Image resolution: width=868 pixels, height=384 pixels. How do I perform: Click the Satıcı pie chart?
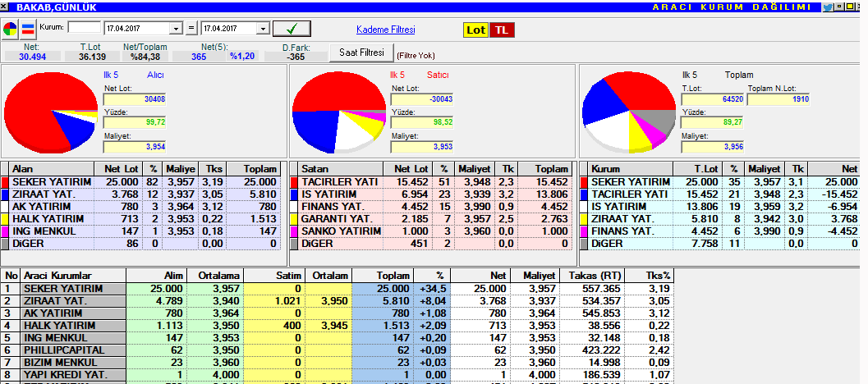(x=339, y=112)
